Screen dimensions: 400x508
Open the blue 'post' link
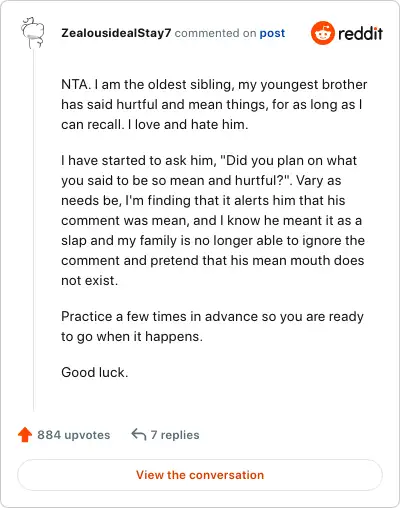pos(272,33)
